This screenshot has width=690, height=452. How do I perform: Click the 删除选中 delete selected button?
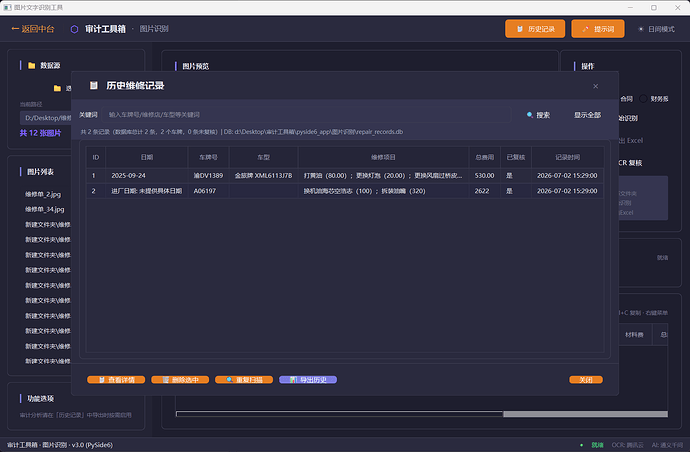[x=180, y=380]
